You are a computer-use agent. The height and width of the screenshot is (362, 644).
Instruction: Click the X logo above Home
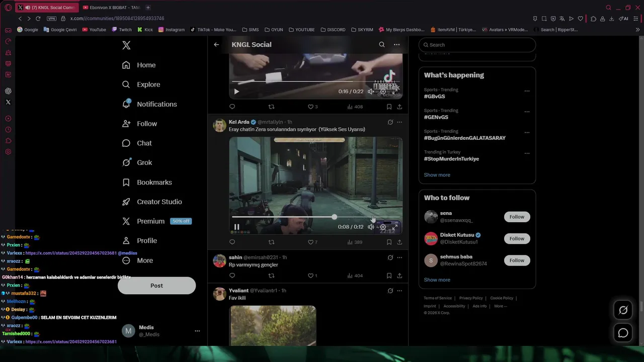point(126,45)
